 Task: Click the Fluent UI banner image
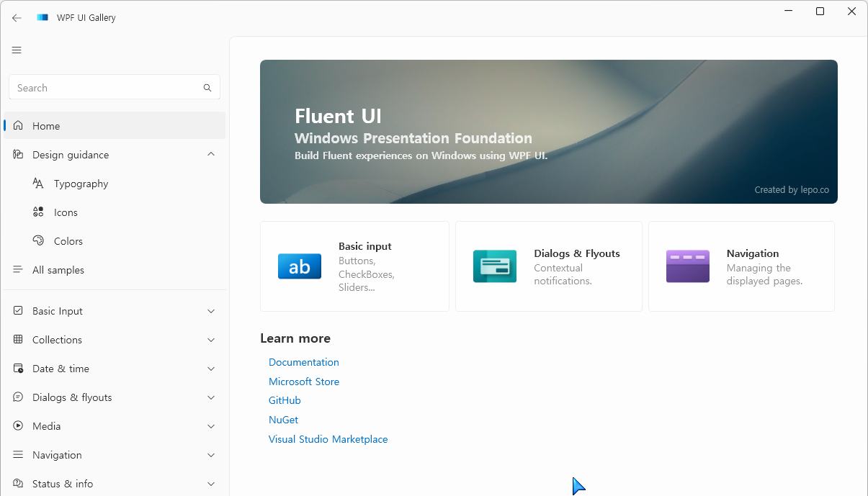point(549,132)
